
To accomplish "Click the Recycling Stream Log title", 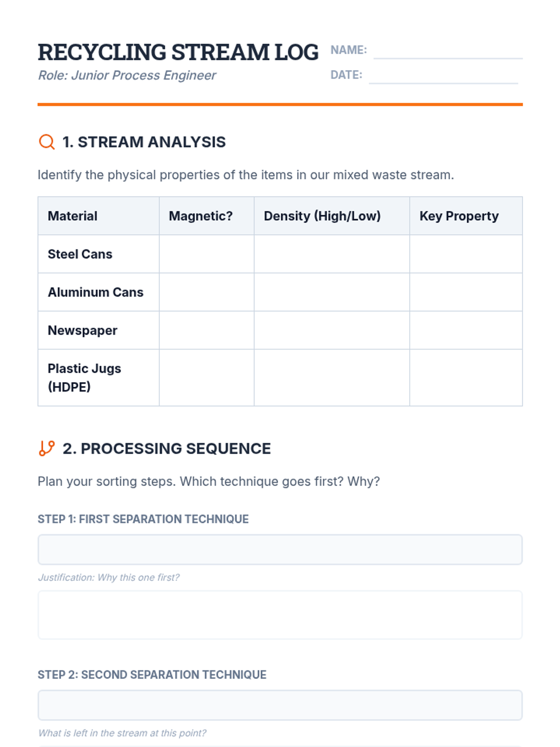I will click(178, 52).
